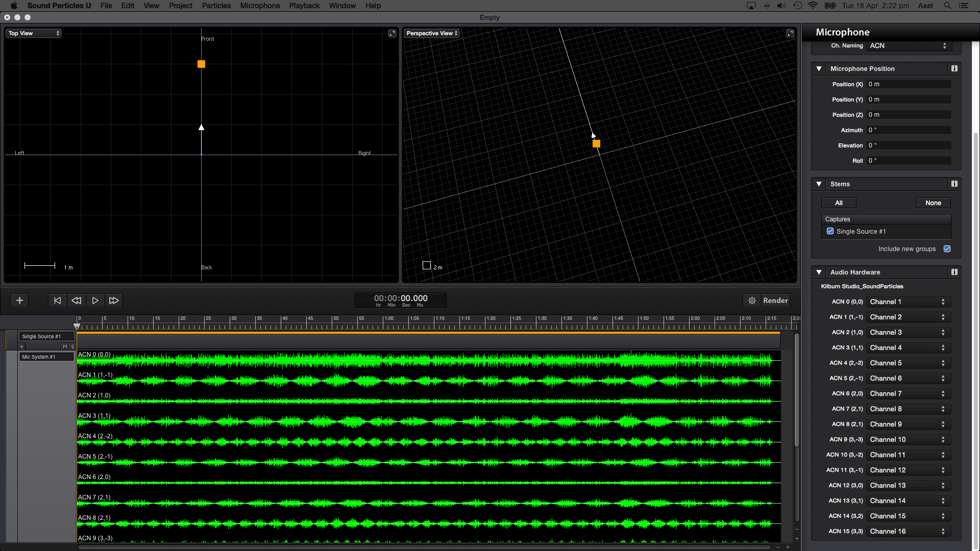Viewport: 980px width, 551px height.
Task: Open Channel 10 dropdown for ACN 9
Action: (908, 439)
